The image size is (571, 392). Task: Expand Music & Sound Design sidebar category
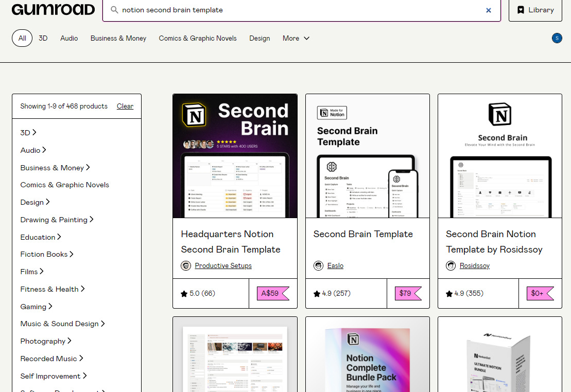click(63, 324)
